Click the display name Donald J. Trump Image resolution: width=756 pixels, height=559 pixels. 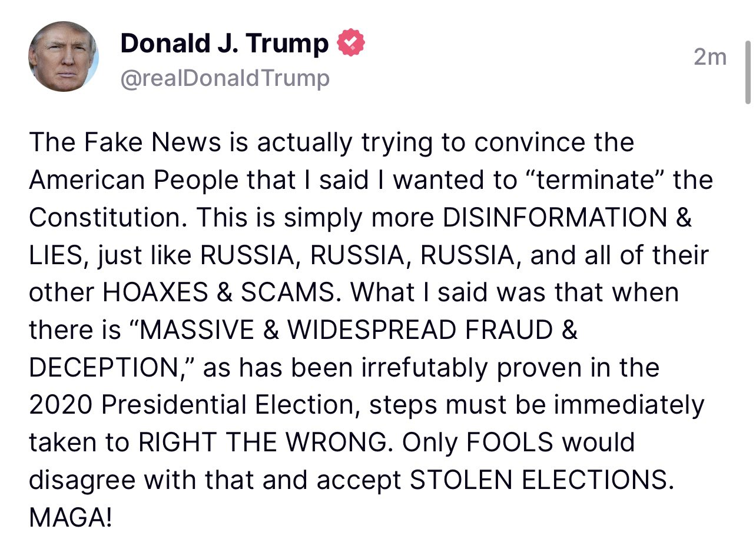pyautogui.click(x=224, y=44)
